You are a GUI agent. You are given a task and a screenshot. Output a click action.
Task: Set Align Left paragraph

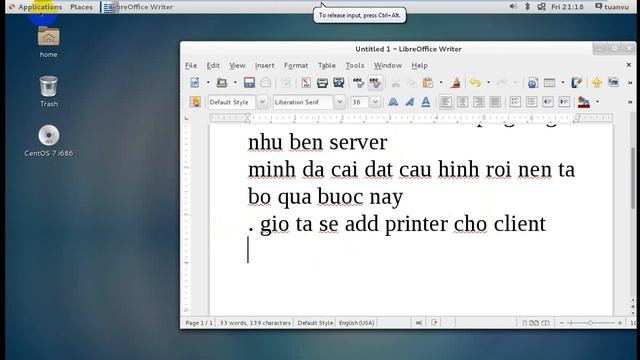[x=446, y=102]
